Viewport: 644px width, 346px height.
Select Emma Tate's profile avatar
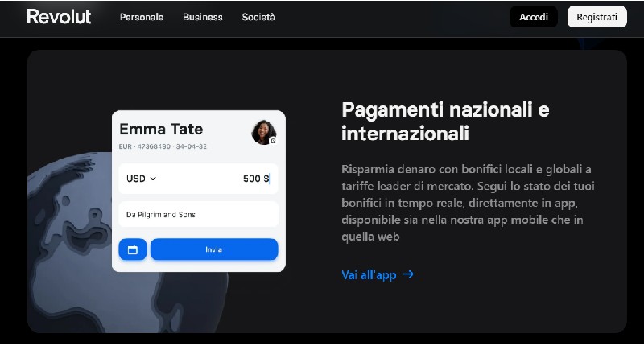coord(264,133)
